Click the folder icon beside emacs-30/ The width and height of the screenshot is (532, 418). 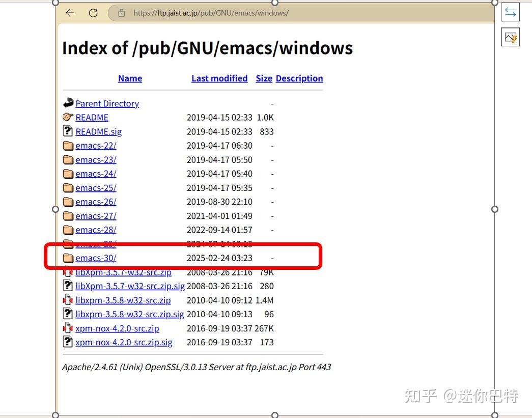tap(68, 258)
